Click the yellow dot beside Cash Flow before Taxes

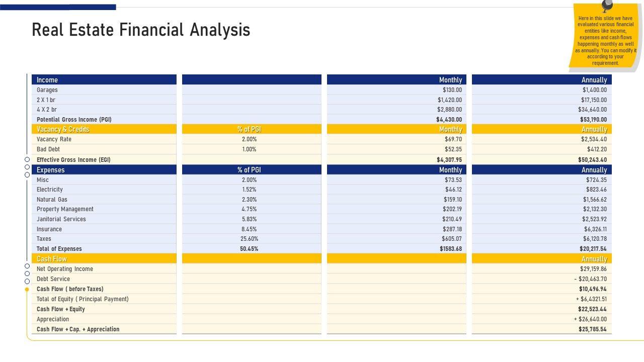(x=27, y=290)
